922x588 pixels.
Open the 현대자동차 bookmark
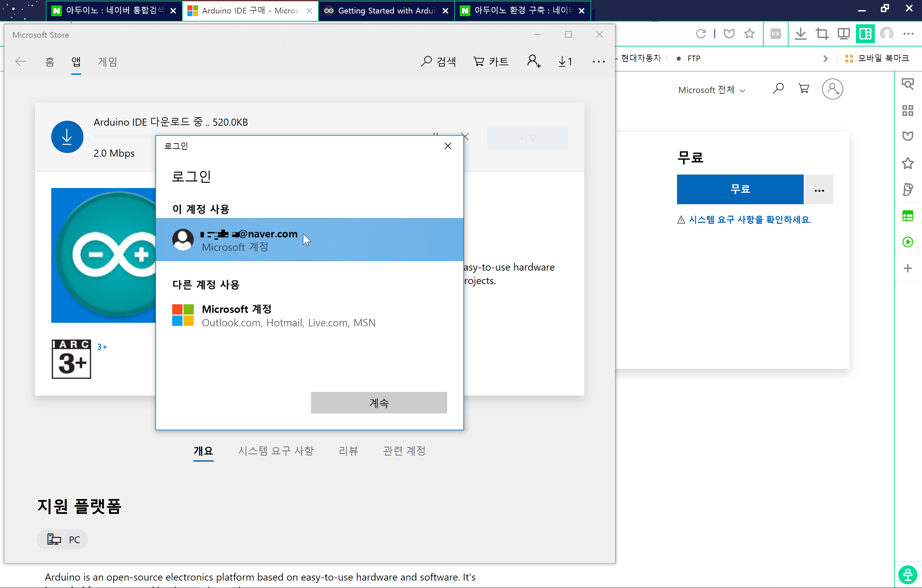pyautogui.click(x=641, y=58)
